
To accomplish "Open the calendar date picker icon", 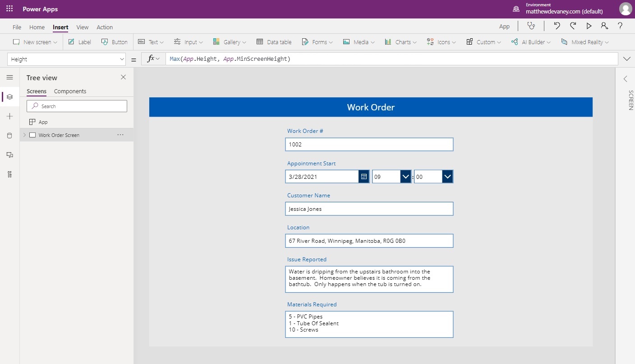I will [364, 177].
